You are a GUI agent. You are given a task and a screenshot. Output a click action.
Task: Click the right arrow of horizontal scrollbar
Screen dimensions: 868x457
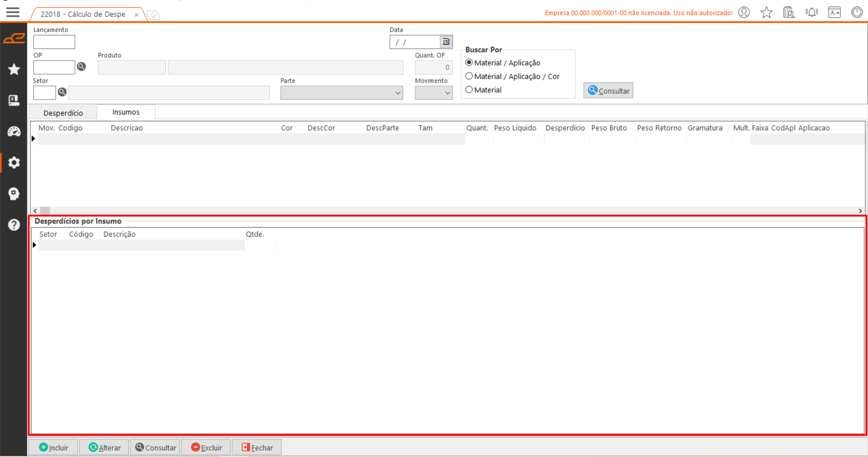point(860,211)
